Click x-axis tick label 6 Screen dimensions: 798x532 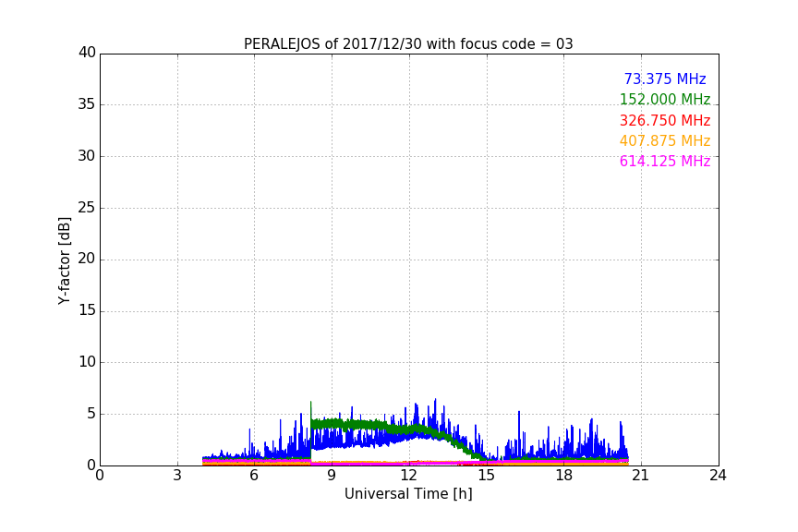click(x=255, y=476)
